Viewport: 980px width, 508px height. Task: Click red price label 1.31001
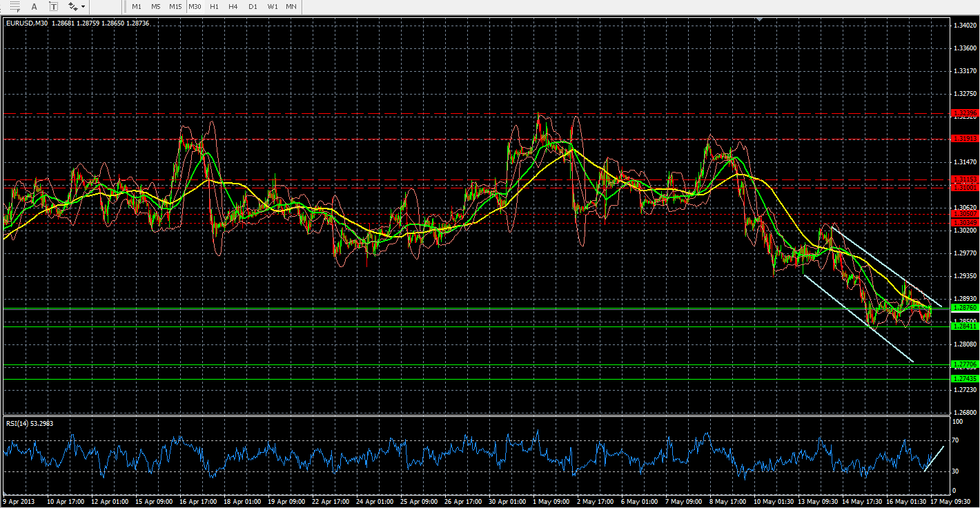click(x=965, y=187)
